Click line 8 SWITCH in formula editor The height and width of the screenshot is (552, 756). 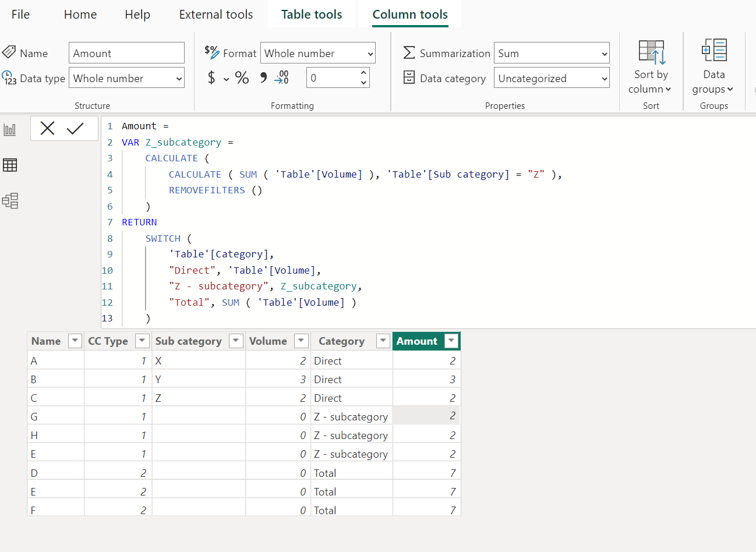click(163, 238)
